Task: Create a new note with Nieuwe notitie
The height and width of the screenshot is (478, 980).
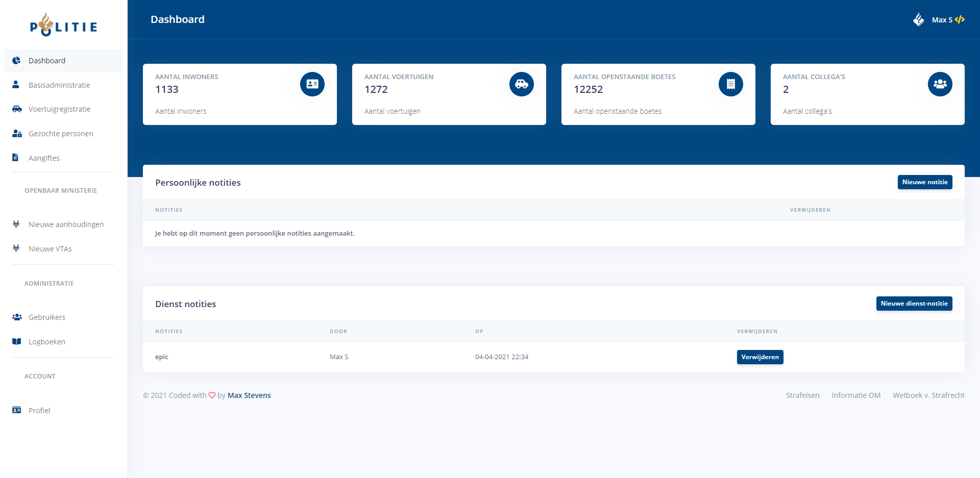Action: click(924, 182)
